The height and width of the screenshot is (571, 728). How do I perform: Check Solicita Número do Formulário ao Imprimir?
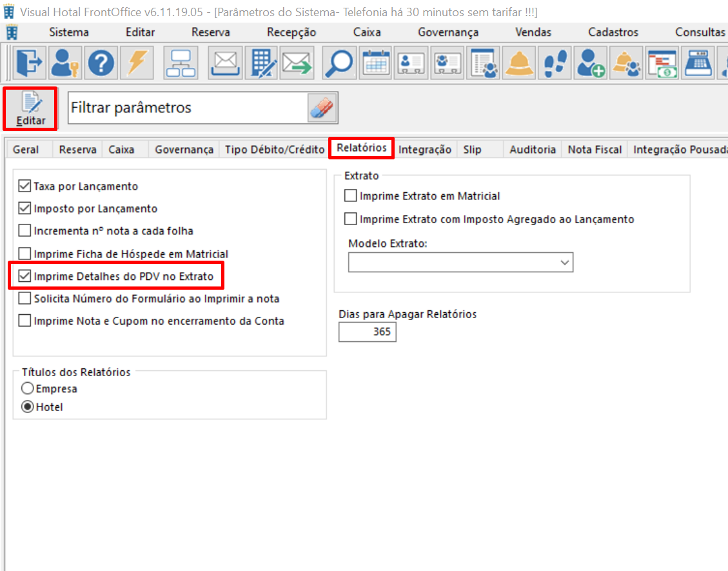[x=25, y=298]
